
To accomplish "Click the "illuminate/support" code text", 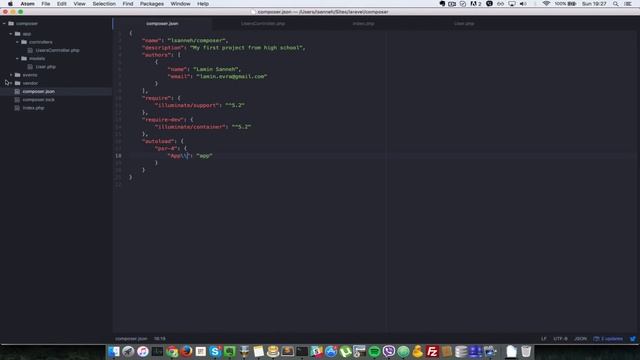I will point(187,105).
